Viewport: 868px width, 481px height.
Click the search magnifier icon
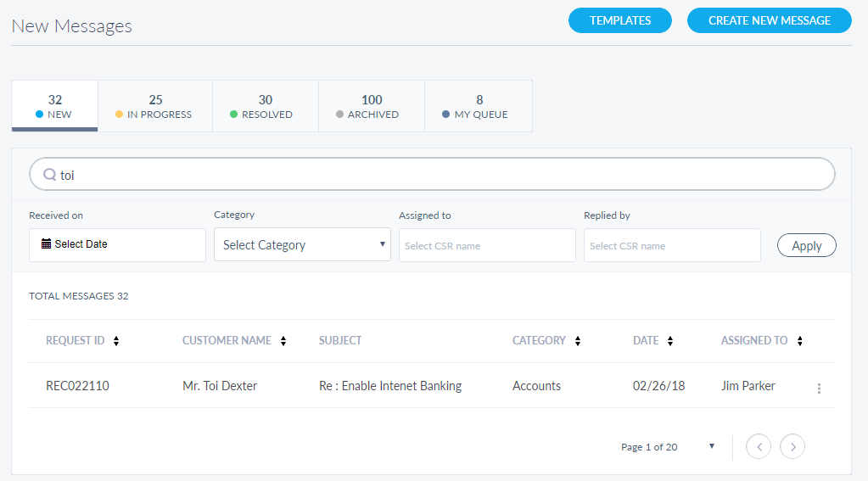coord(49,175)
